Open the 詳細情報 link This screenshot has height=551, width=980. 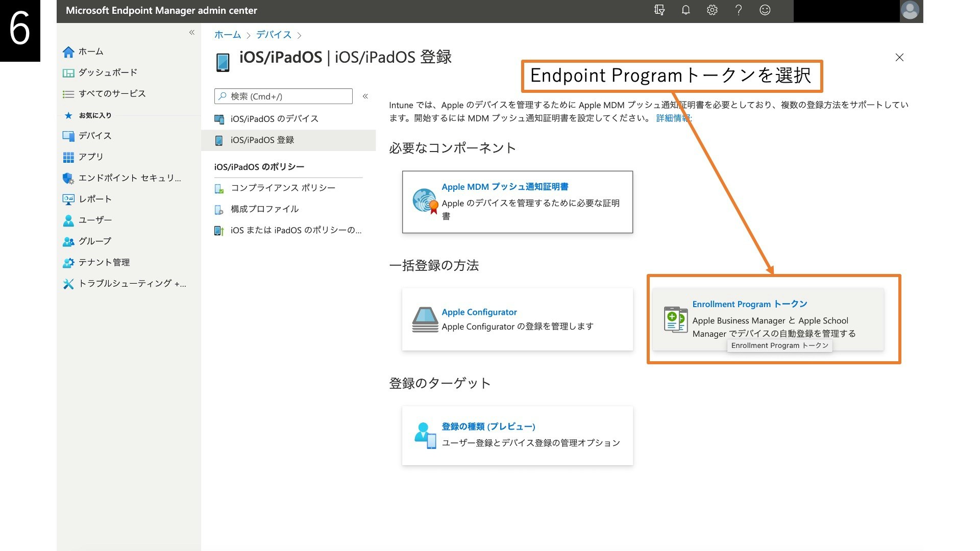click(674, 118)
